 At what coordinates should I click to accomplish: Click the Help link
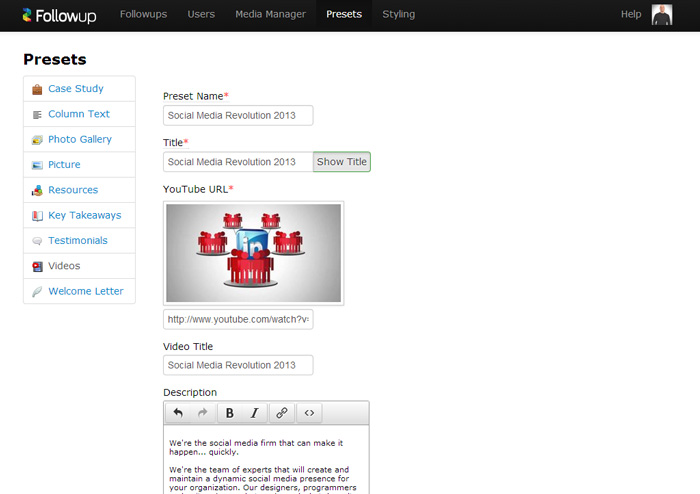631,15
